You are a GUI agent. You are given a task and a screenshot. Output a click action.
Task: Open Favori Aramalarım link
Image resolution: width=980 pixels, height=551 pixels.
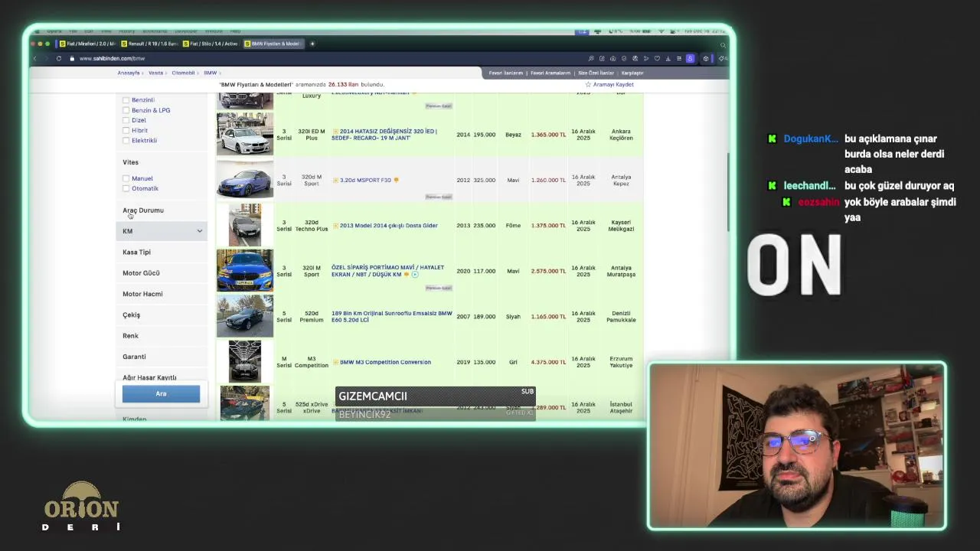(x=550, y=73)
